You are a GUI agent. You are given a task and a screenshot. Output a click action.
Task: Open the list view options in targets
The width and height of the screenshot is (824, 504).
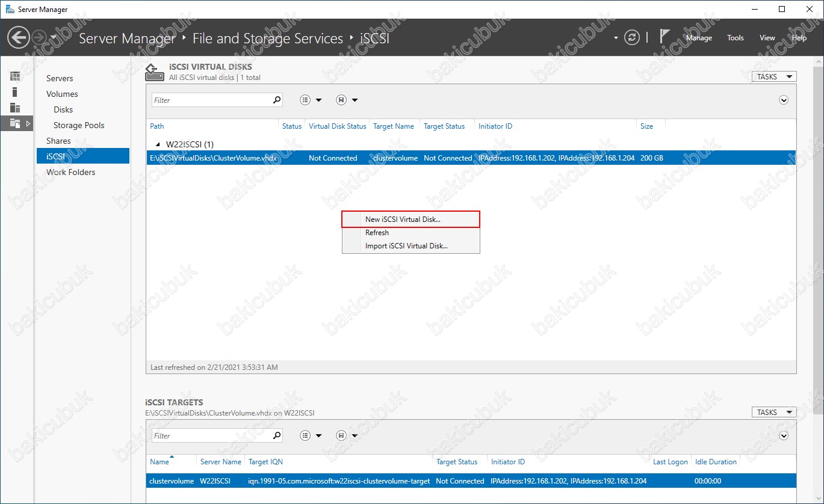(311, 435)
